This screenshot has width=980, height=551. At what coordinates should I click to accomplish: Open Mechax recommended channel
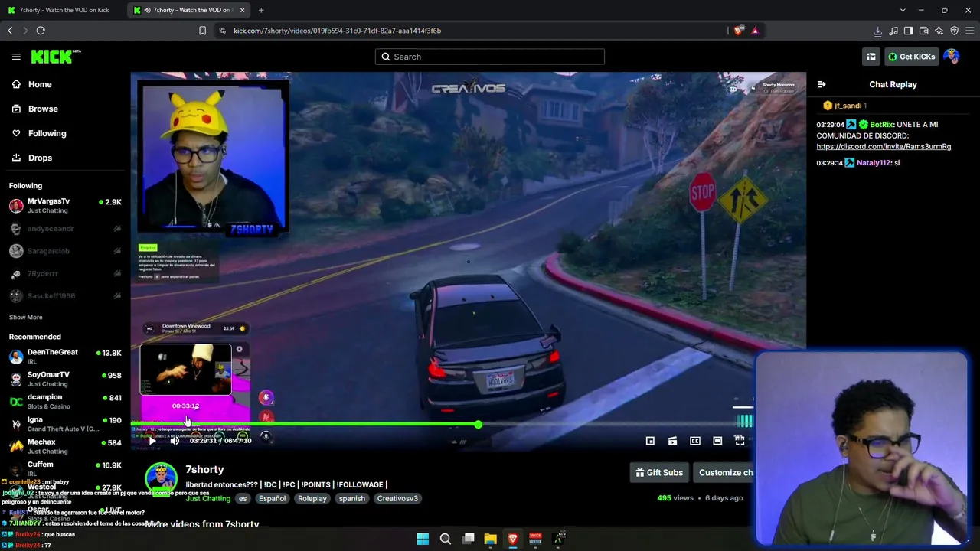pos(65,446)
